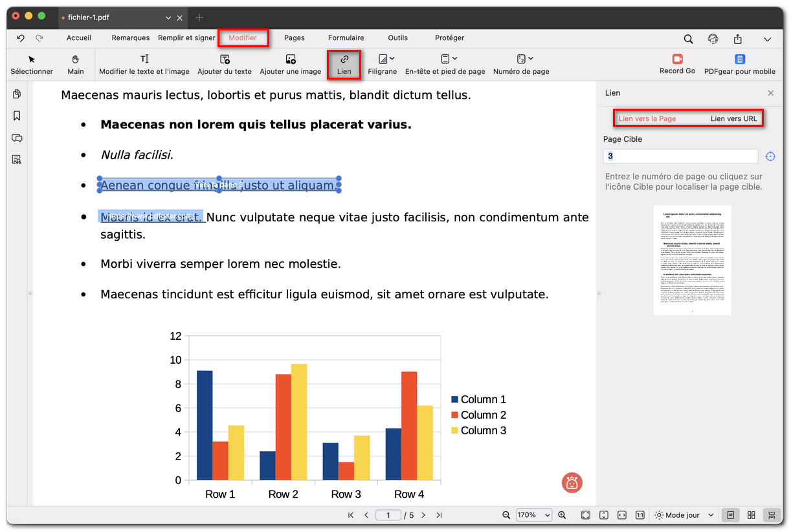Click the Record Go icon

coord(677,60)
